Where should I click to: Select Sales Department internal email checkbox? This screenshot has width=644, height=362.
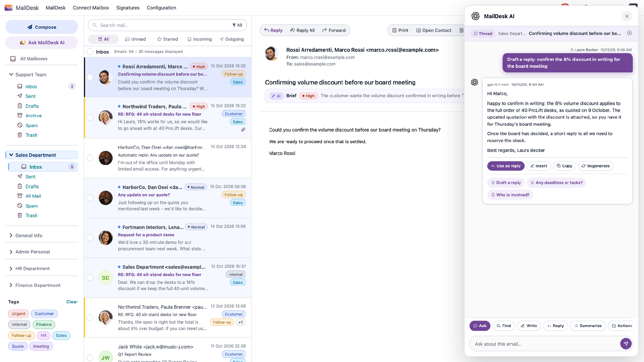point(90,278)
